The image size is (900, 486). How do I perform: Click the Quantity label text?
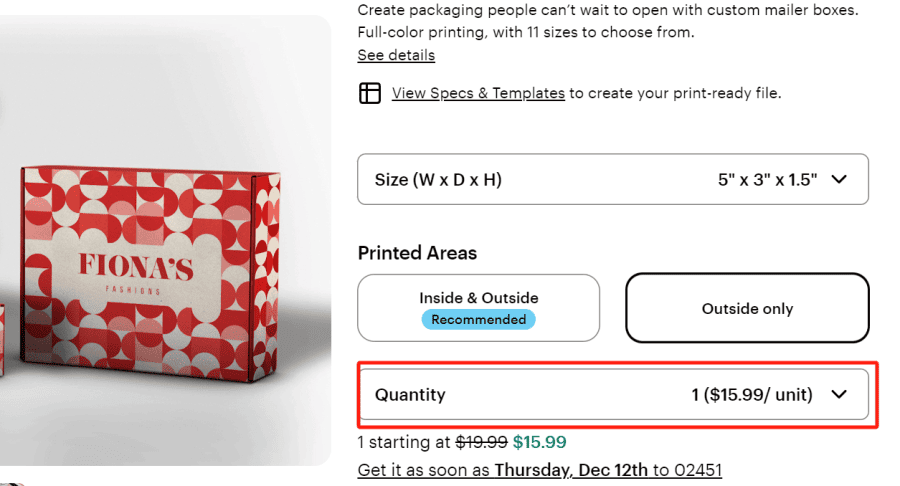coord(410,395)
